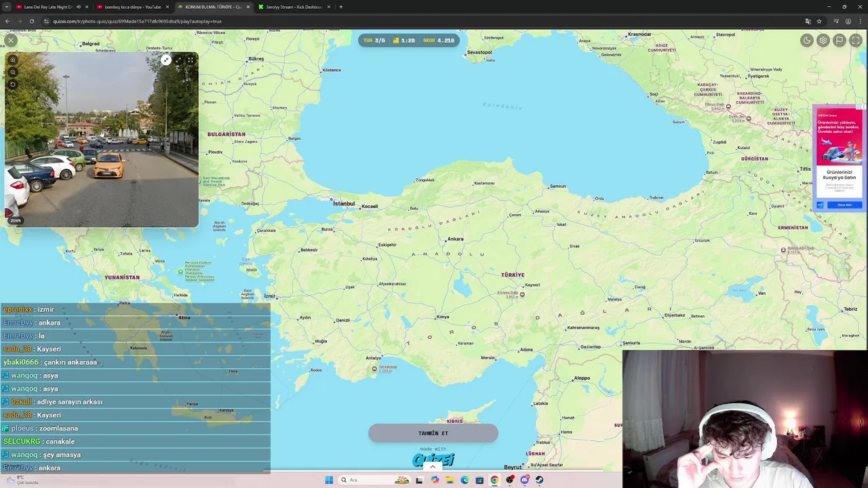Image resolution: width=868 pixels, height=488 pixels.
Task: Open media controls in Chrome toolbar
Action: click(x=837, y=21)
